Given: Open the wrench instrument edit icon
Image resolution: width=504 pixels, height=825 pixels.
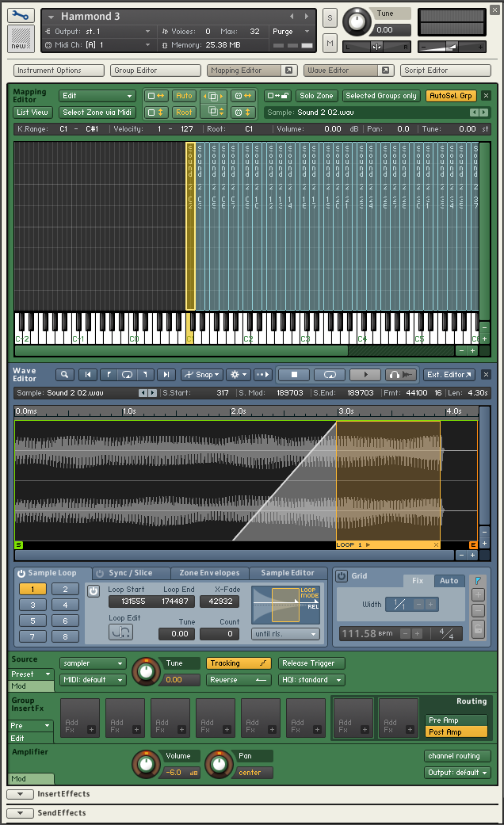Looking at the screenshot, I should 21,15.
